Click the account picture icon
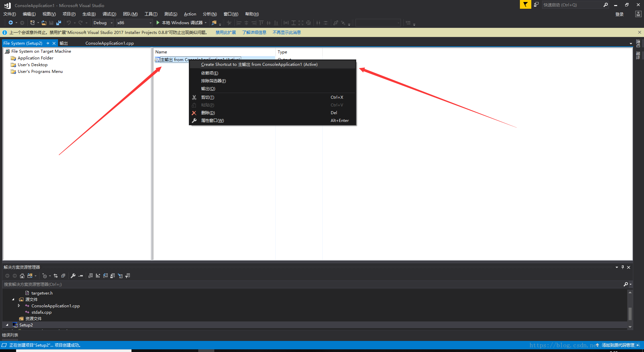The image size is (644, 352). 638,14
